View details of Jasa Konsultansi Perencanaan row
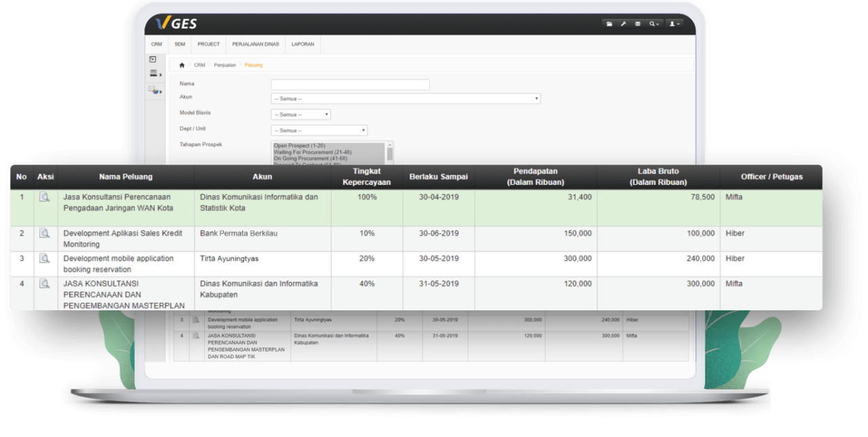This screenshot has height=437, width=868. point(45,197)
